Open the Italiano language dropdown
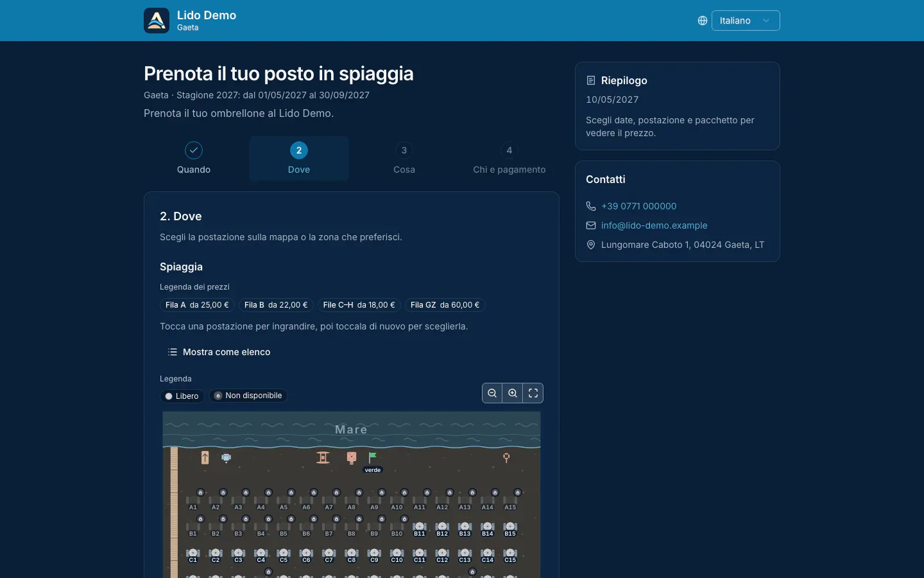 [x=746, y=21]
